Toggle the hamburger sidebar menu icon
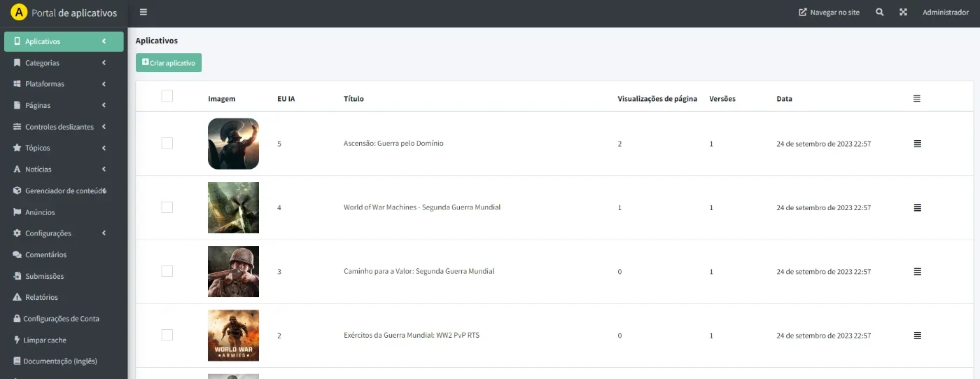Viewport: 980px width, 379px height. [143, 12]
